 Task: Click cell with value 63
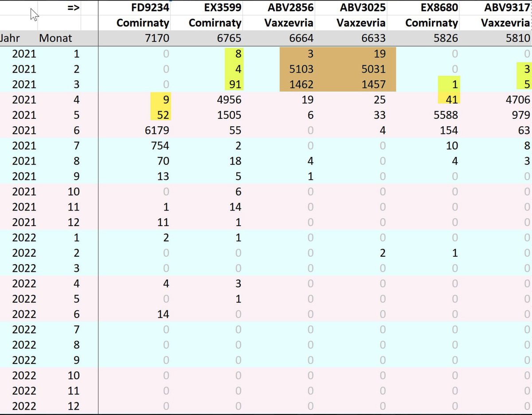[x=524, y=131]
